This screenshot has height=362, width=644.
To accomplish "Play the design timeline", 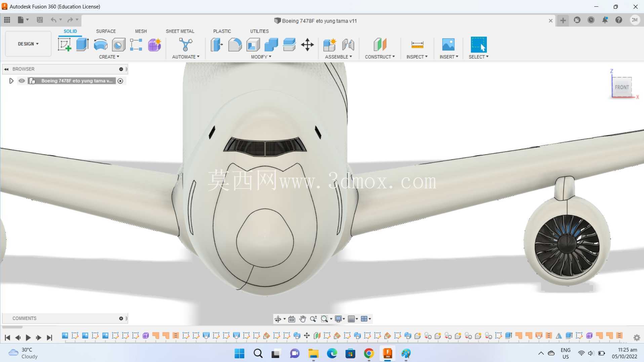I will pos(28,337).
